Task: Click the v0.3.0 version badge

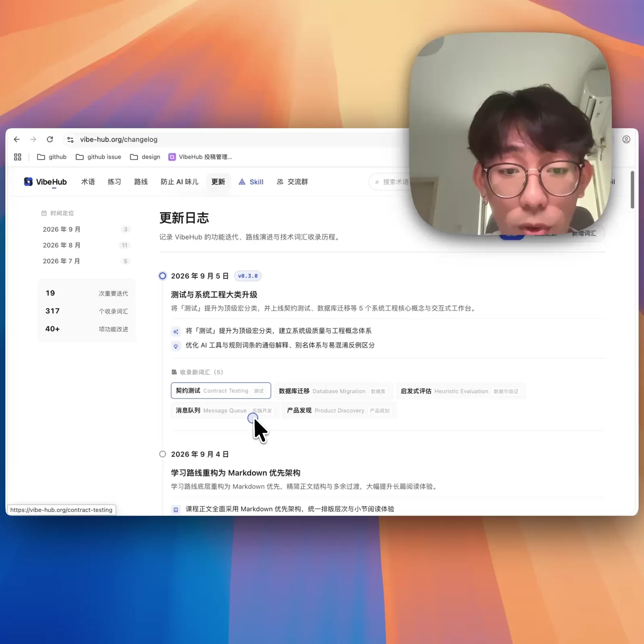Action: coord(248,276)
